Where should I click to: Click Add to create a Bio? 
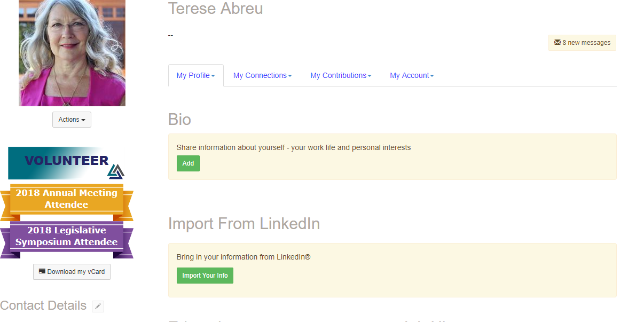coord(188,163)
